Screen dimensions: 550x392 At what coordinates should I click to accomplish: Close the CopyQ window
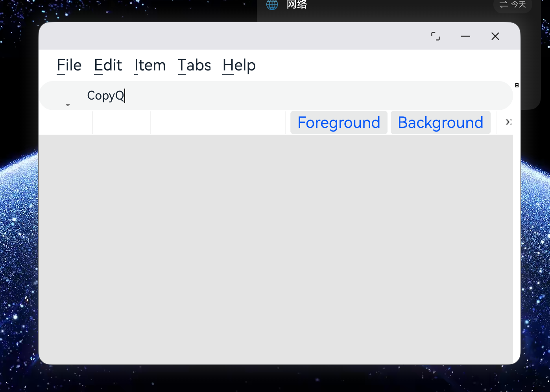pos(495,36)
